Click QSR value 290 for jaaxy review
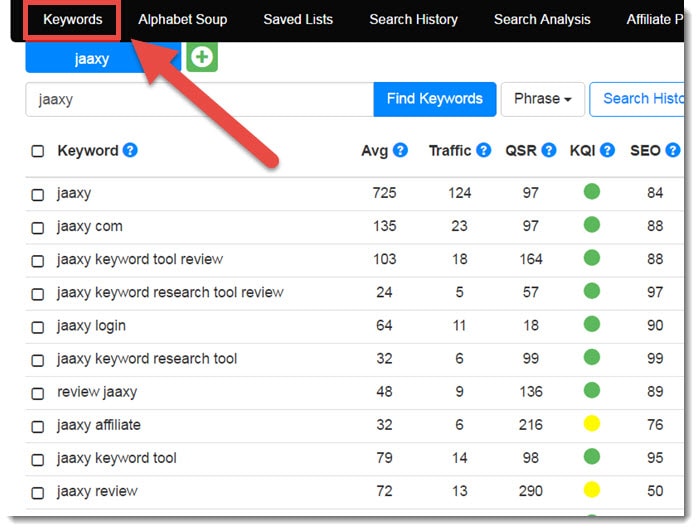 coord(530,491)
